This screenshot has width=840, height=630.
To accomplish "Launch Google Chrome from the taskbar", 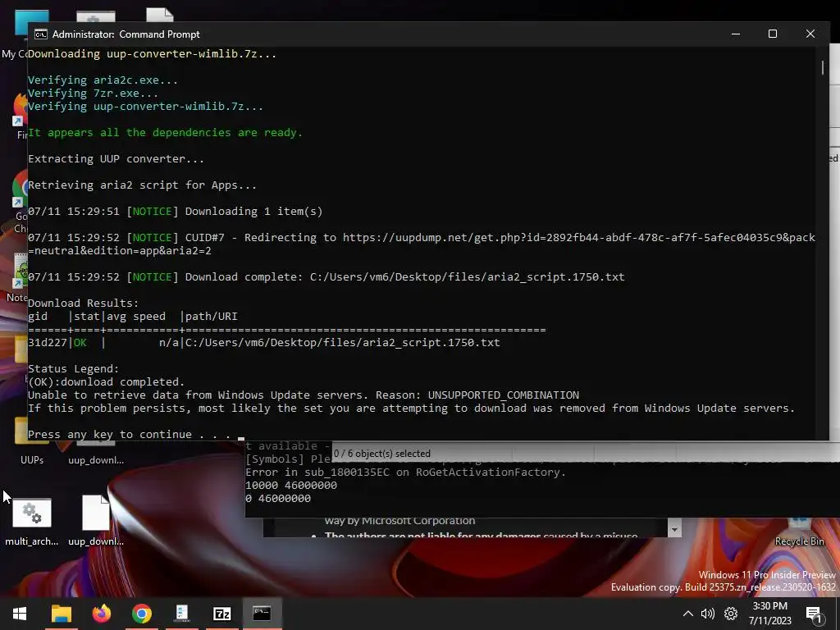I will [141, 614].
